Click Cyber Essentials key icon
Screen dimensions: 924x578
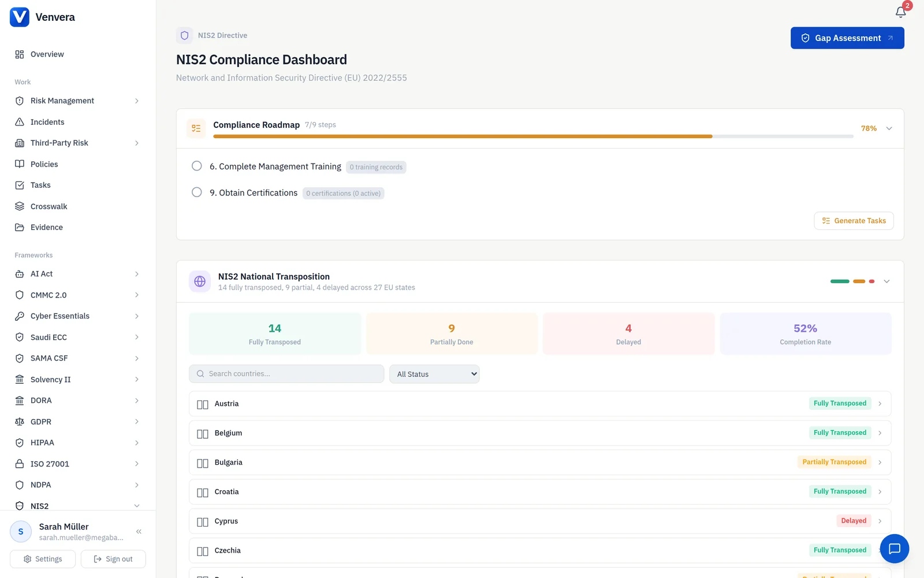click(20, 316)
